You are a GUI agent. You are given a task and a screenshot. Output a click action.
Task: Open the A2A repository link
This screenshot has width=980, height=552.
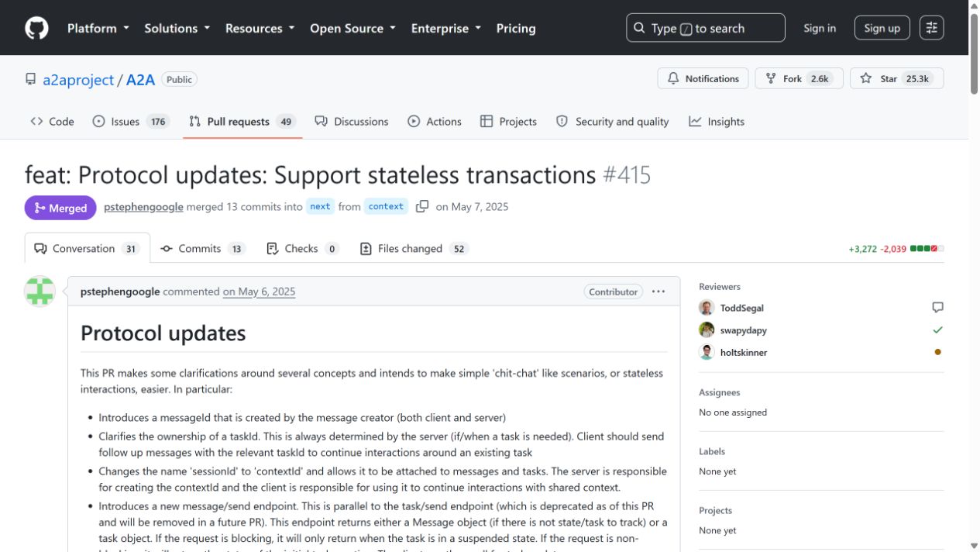(x=140, y=79)
